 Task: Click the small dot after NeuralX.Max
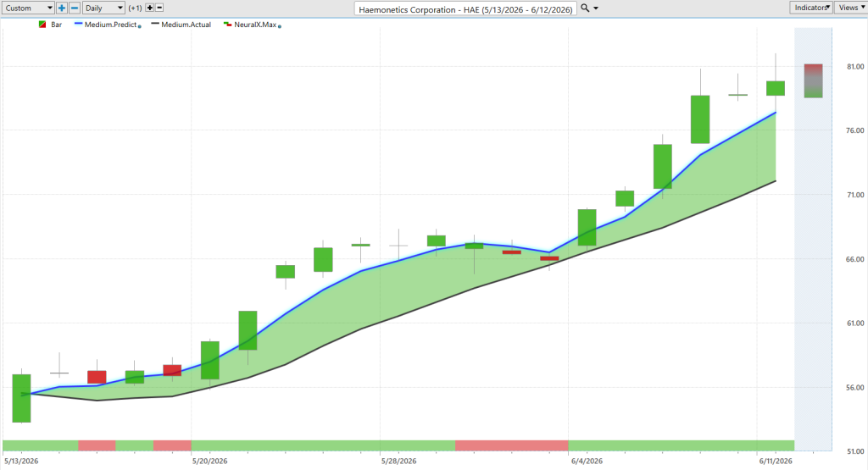280,26
